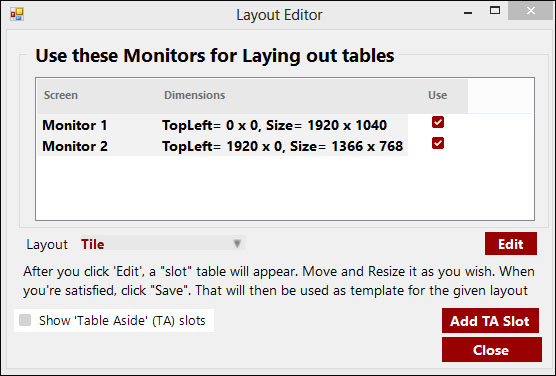Click the Close button at bottom
The image size is (556, 376).
coord(491,350)
